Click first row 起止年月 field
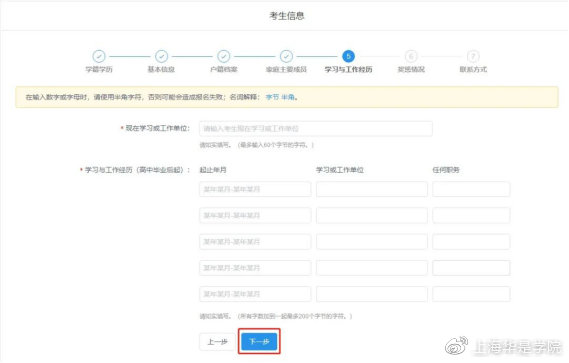The height and width of the screenshot is (363, 569). point(255,189)
